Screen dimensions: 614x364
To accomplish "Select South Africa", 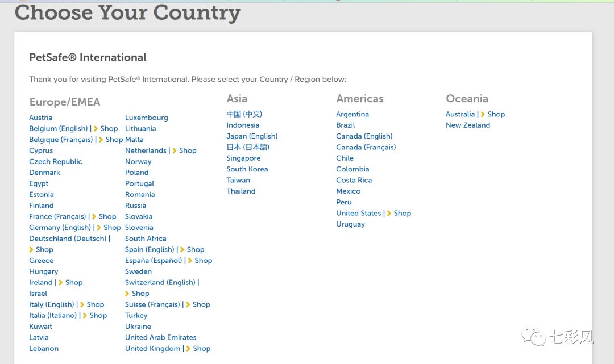I will [x=146, y=239].
